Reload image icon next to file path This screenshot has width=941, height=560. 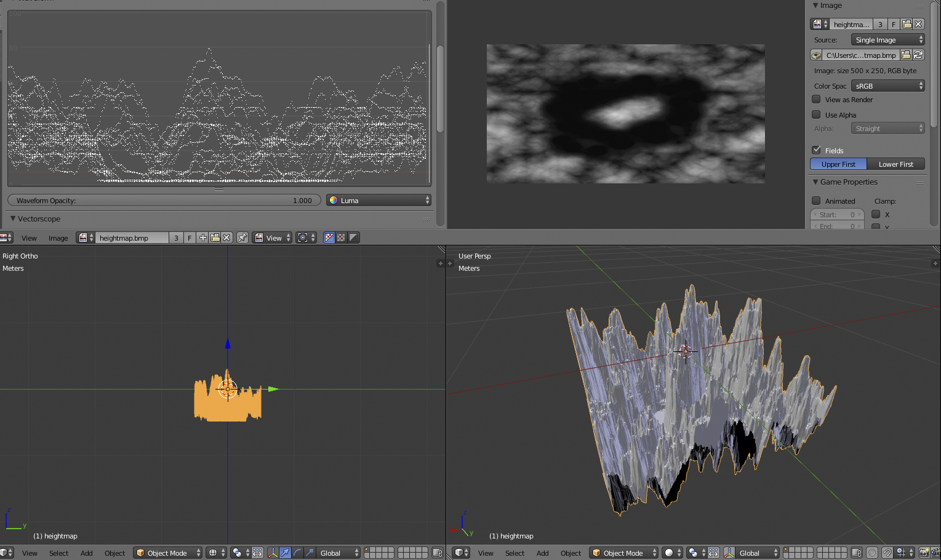pyautogui.click(x=918, y=55)
